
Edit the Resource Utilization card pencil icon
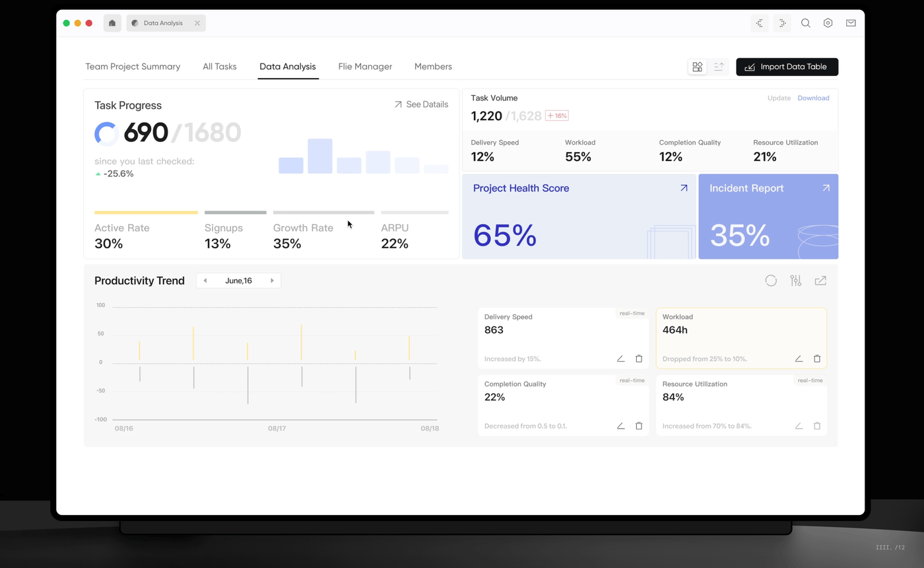799,426
